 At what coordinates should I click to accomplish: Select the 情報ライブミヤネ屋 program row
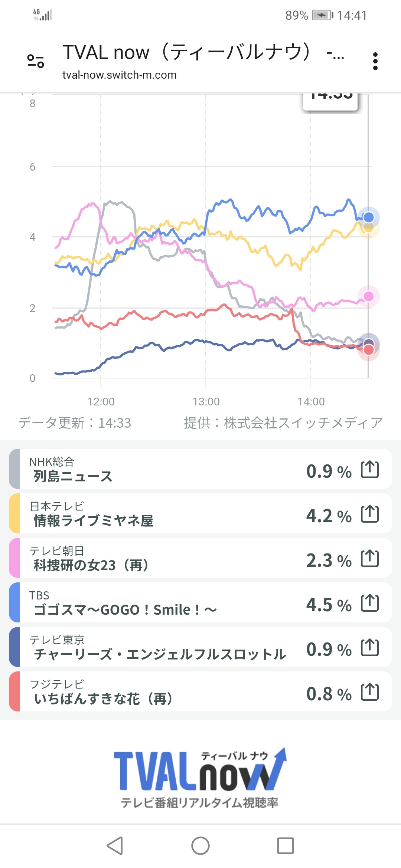167,514
